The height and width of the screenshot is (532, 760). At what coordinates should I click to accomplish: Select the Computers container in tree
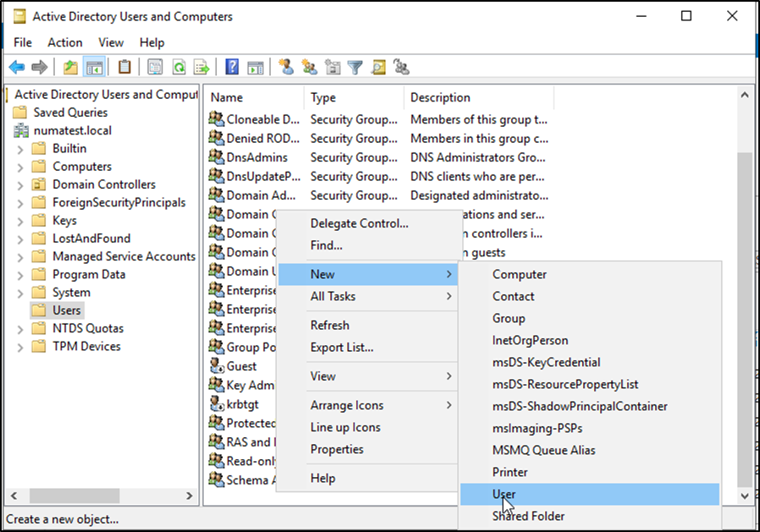(x=81, y=167)
